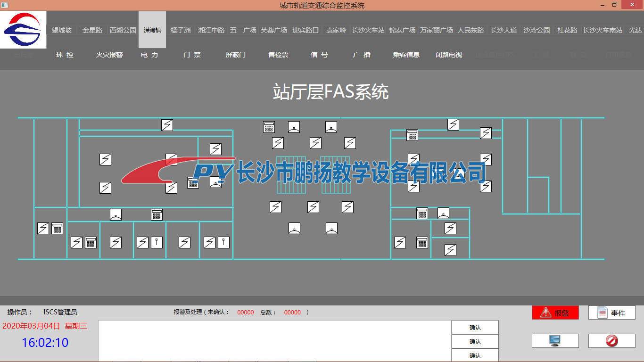Open the 环控 subsystem menu
This screenshot has width=644, height=362.
point(65,55)
